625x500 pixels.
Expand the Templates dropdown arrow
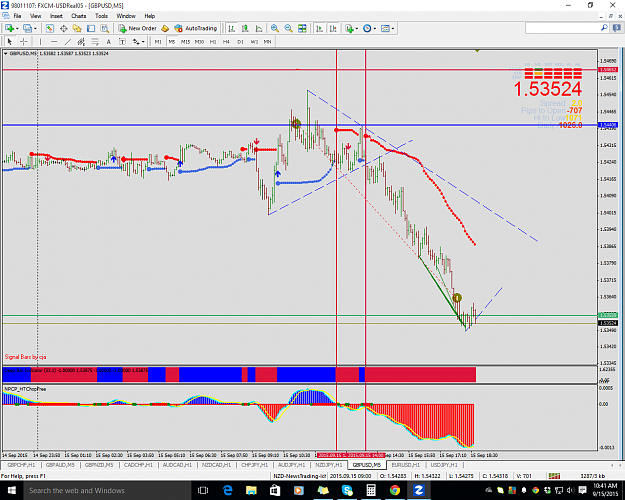pos(393,29)
